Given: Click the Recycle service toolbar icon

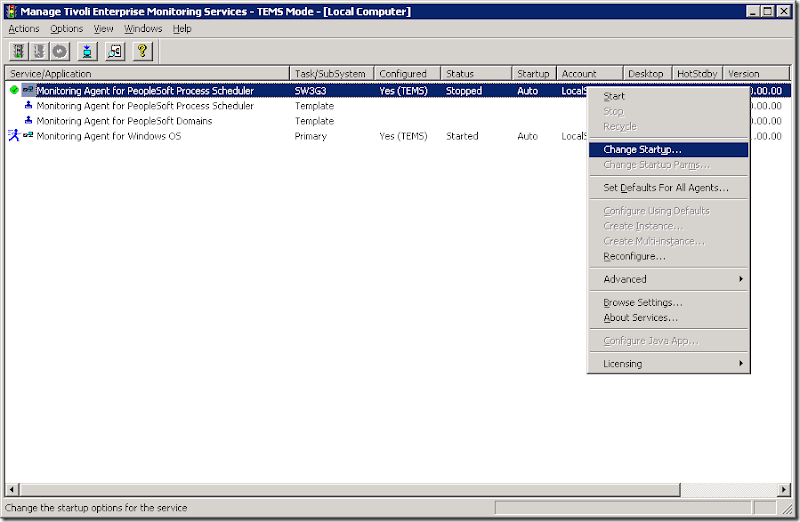Looking at the screenshot, I should [x=60, y=51].
